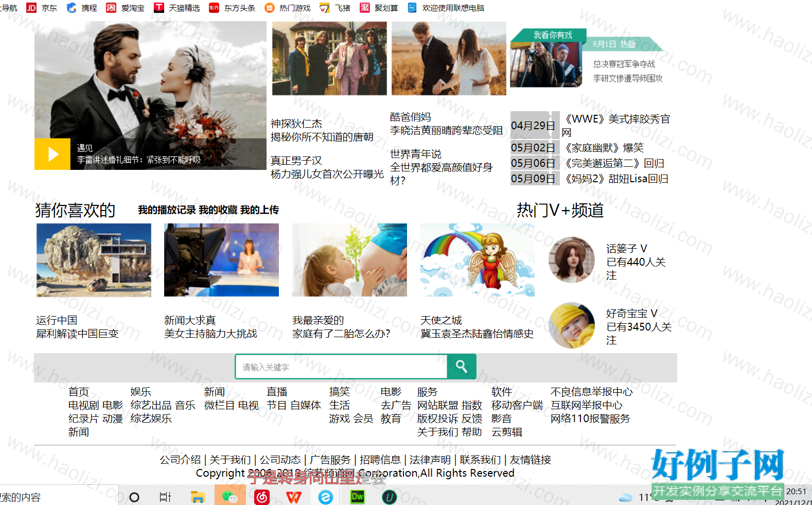
Task: Open the 热门游戏 bookmark icon
Action: (270, 8)
